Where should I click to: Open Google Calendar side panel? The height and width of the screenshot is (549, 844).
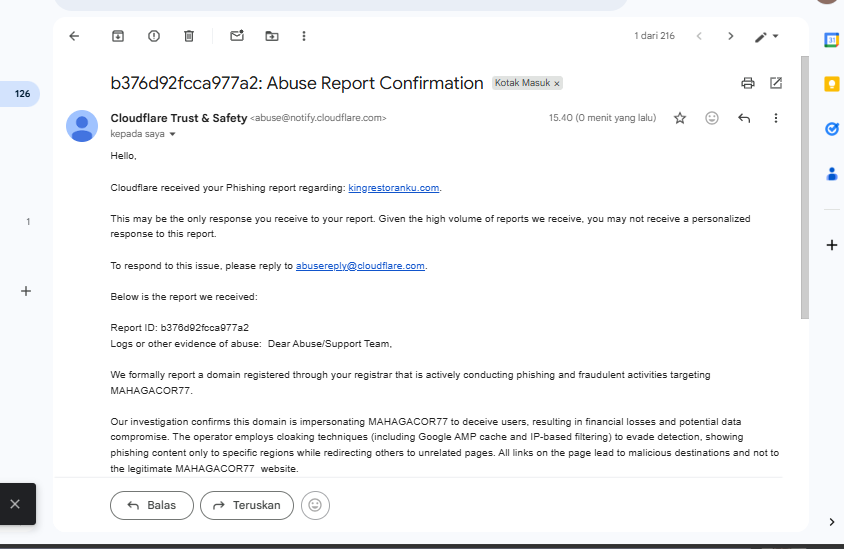coord(832,40)
